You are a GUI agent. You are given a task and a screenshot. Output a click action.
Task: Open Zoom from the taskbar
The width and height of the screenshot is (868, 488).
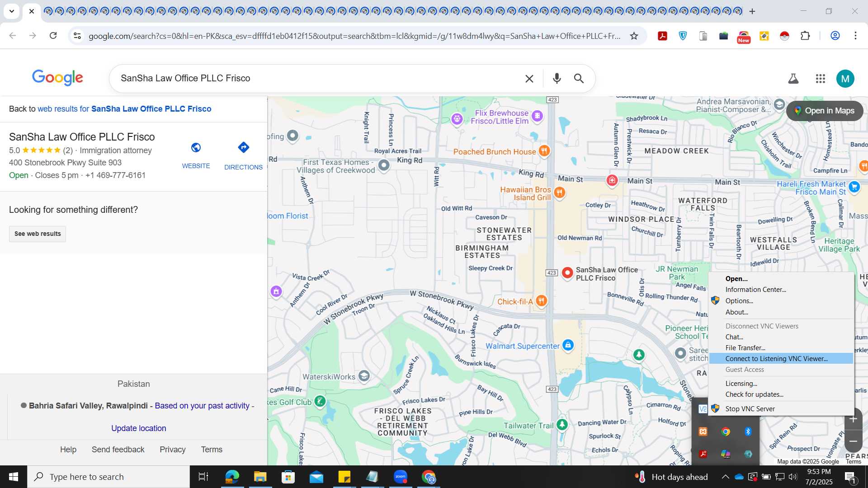point(401,477)
